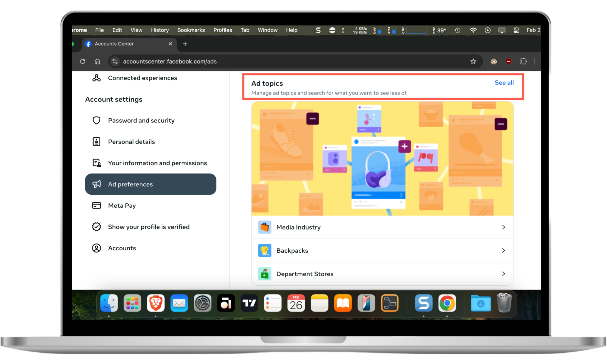Image resolution: width=607 pixels, height=364 pixels.
Task: Open Show your profile is verified
Action: tap(151, 227)
